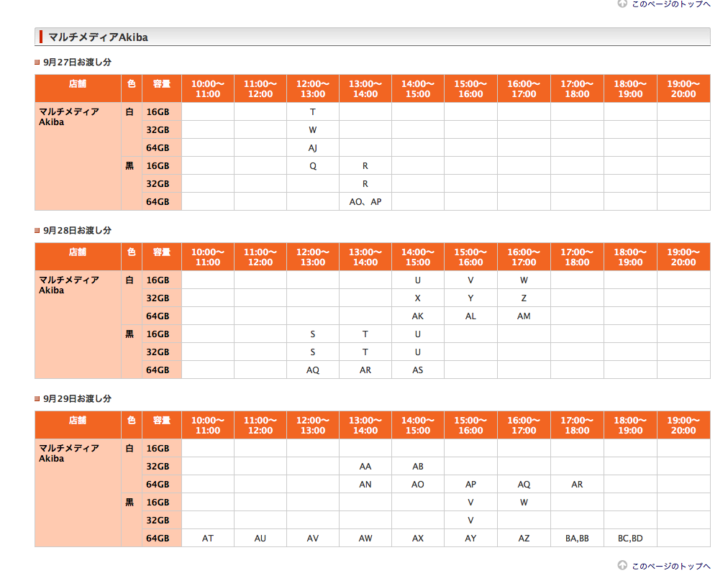This screenshot has width=728, height=586.
Task: Click cell AT in the 9月29日 table
Action: 208,539
